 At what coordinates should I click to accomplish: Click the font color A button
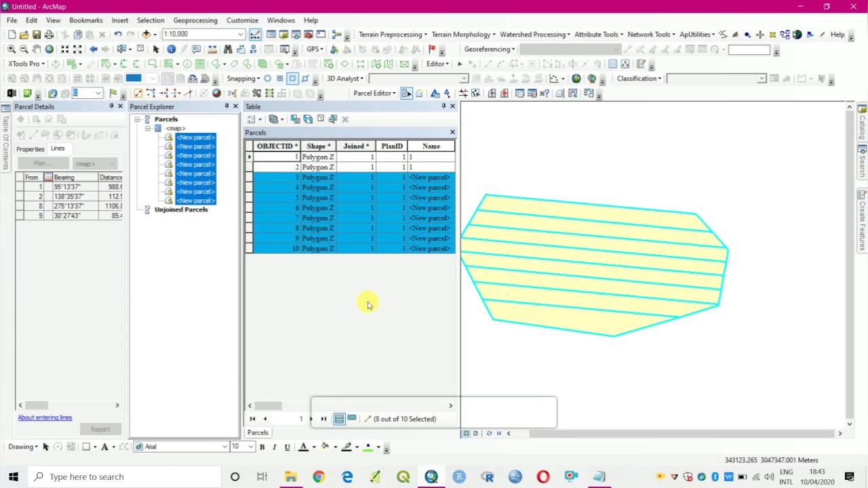303,447
